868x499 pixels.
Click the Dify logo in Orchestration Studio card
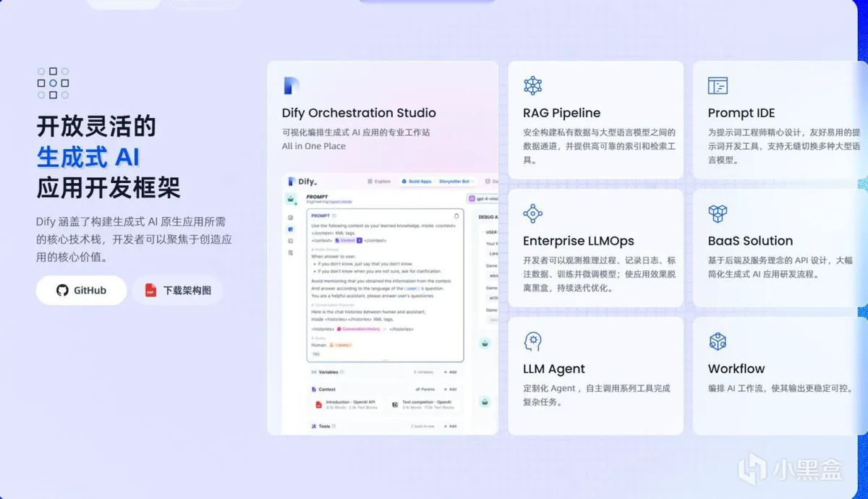[291, 85]
